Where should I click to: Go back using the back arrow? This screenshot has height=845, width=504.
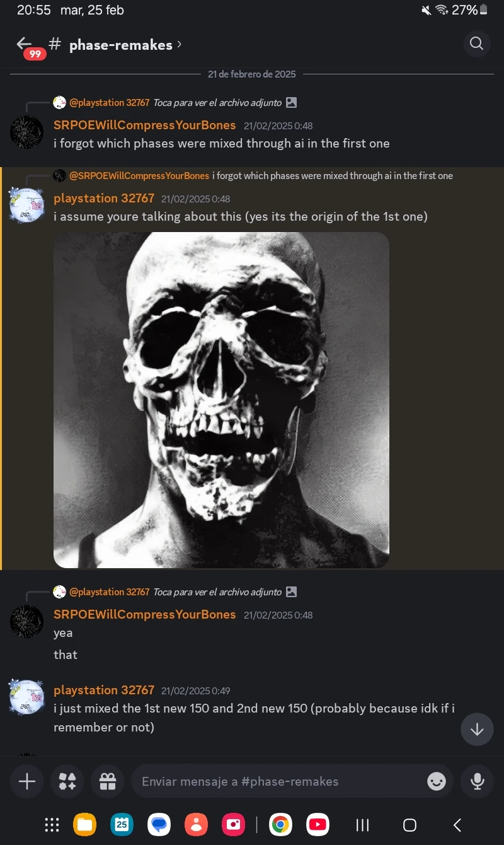click(23, 44)
